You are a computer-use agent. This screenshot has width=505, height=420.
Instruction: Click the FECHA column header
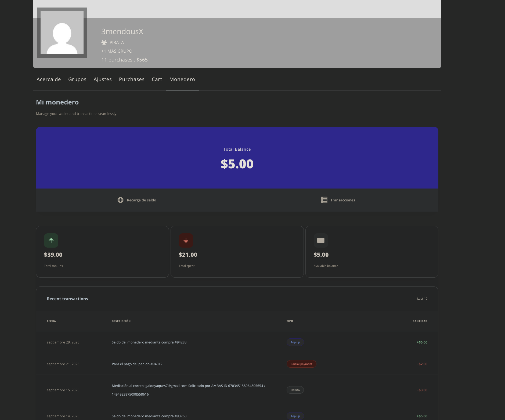pos(51,321)
